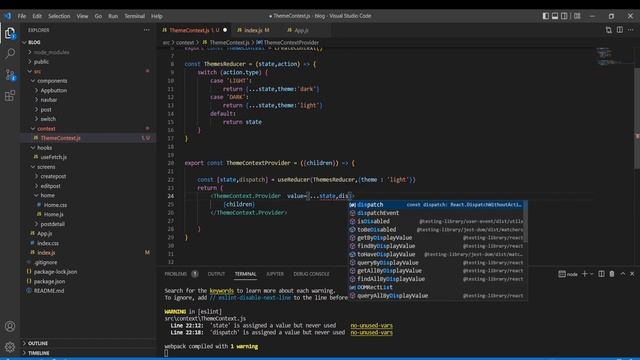Open editor more actions ellipsis
Viewport: 640px width, 360px height.
click(x=631, y=30)
